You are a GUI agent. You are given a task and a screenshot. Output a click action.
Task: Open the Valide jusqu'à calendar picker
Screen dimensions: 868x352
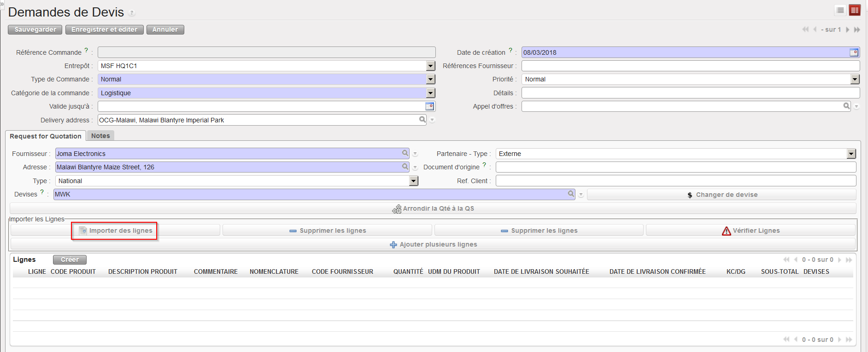point(429,106)
